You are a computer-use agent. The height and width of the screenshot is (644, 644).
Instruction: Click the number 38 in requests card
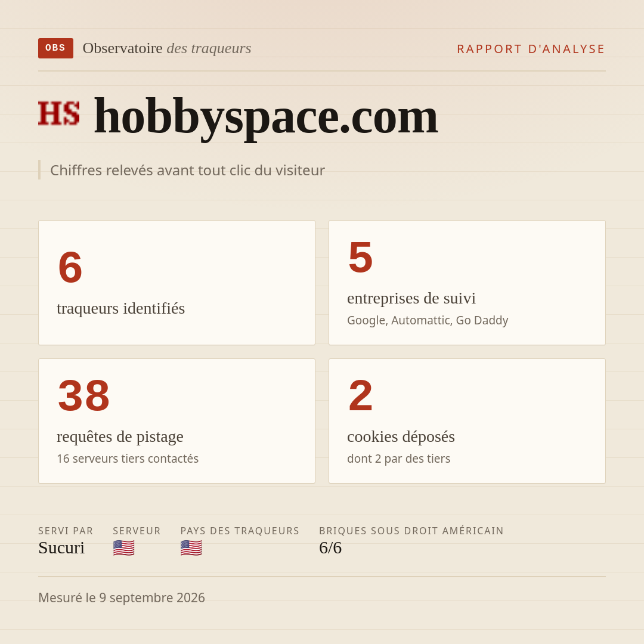pos(84,395)
